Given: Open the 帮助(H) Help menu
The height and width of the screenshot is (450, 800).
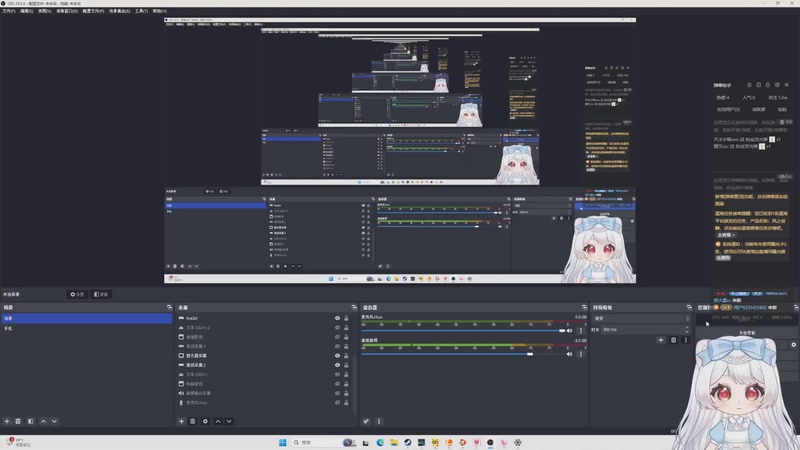Looking at the screenshot, I should pos(160,11).
